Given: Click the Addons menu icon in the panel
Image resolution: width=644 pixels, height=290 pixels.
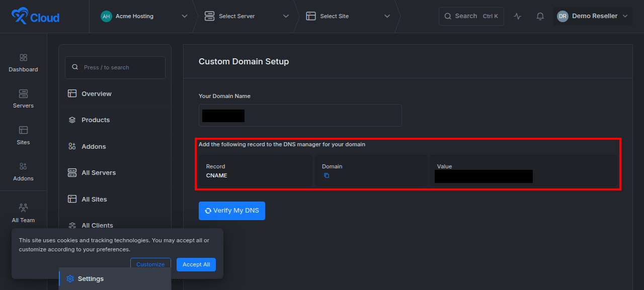Looking at the screenshot, I should click(72, 146).
